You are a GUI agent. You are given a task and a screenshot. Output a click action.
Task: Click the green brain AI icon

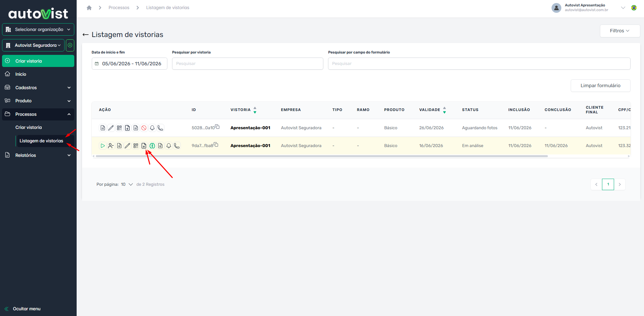pyautogui.click(x=152, y=146)
